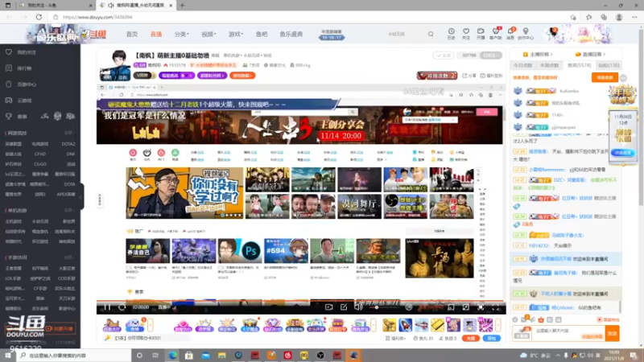Expand the 福利券 dropdown below player

pyautogui.click(x=396, y=338)
